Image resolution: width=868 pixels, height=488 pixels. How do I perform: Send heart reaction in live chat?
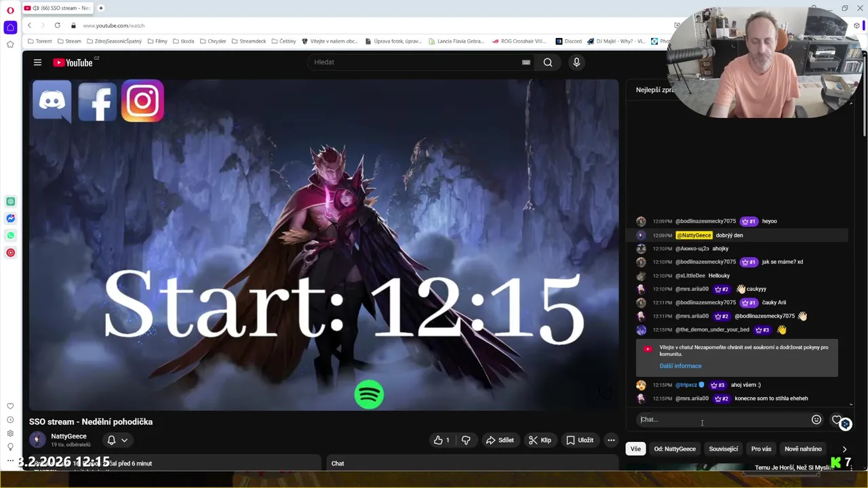tap(837, 420)
